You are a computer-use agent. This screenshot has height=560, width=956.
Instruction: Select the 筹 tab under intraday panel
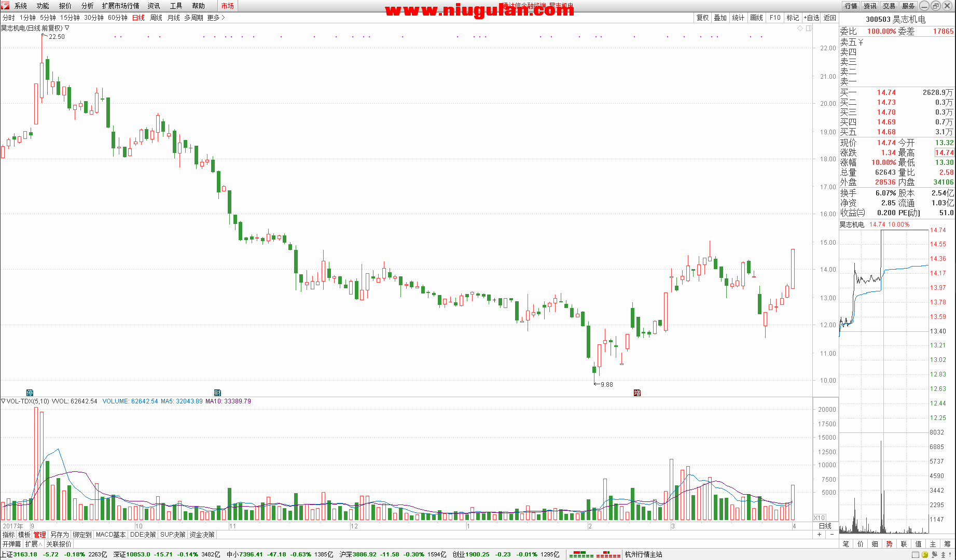948,544
